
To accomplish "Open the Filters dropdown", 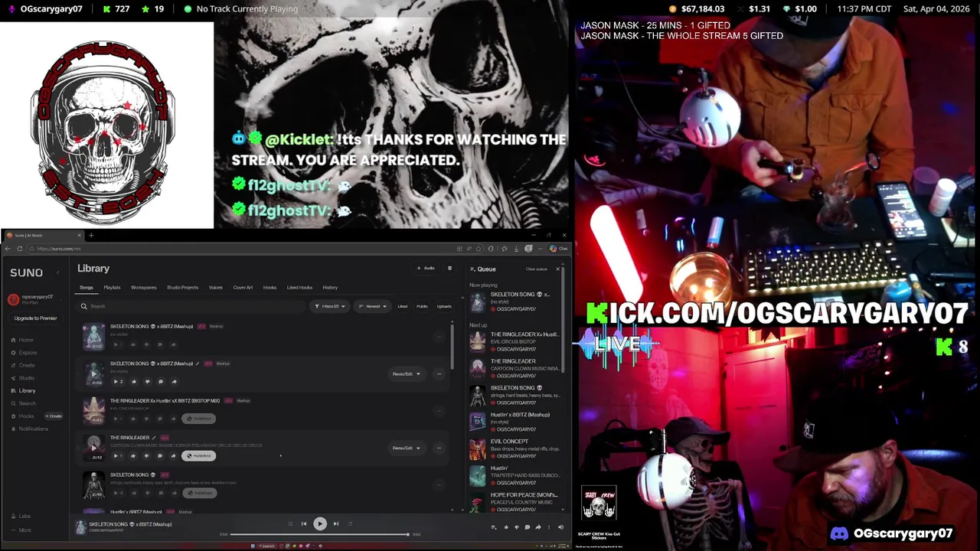I will 330,306.
